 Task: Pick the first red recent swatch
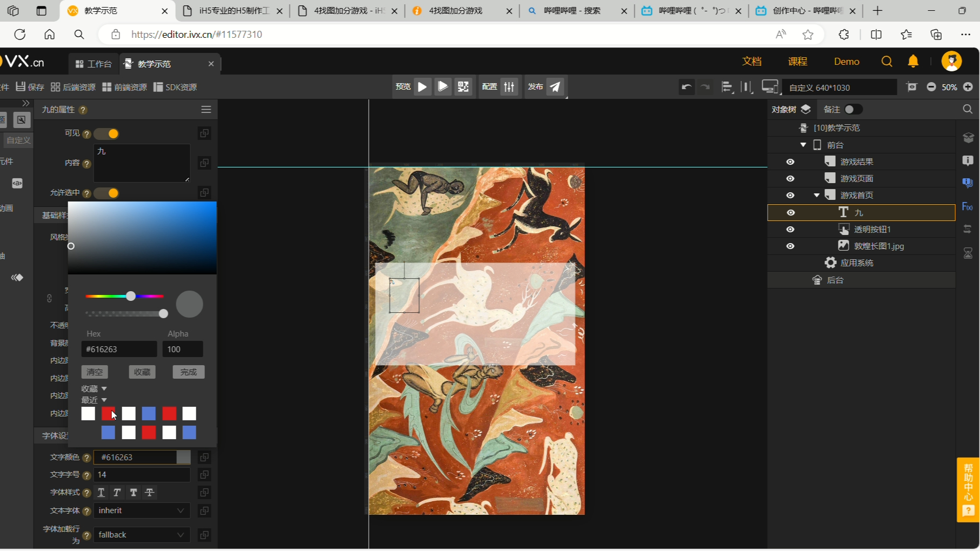click(x=108, y=414)
